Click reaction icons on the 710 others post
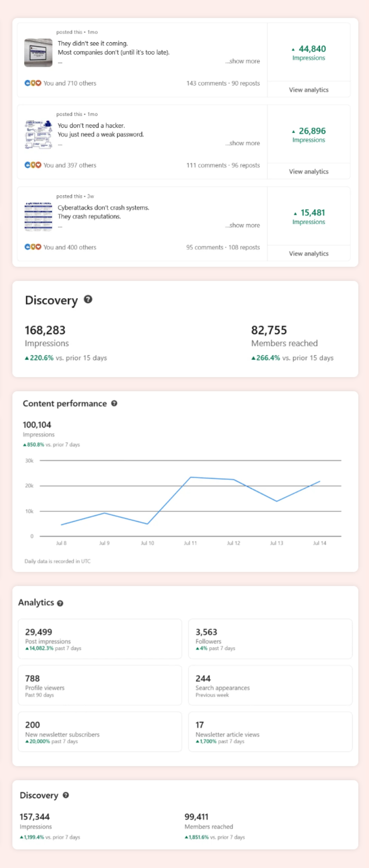This screenshot has height=868, width=369. tap(33, 83)
